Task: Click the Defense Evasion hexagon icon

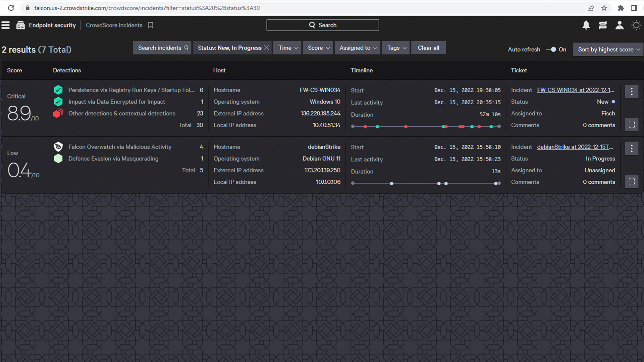Action: click(x=58, y=159)
